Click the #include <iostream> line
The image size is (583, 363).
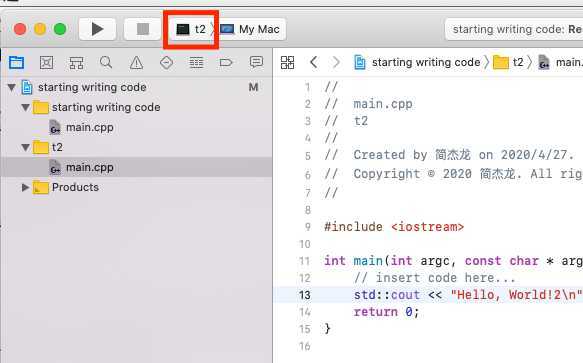pos(394,227)
